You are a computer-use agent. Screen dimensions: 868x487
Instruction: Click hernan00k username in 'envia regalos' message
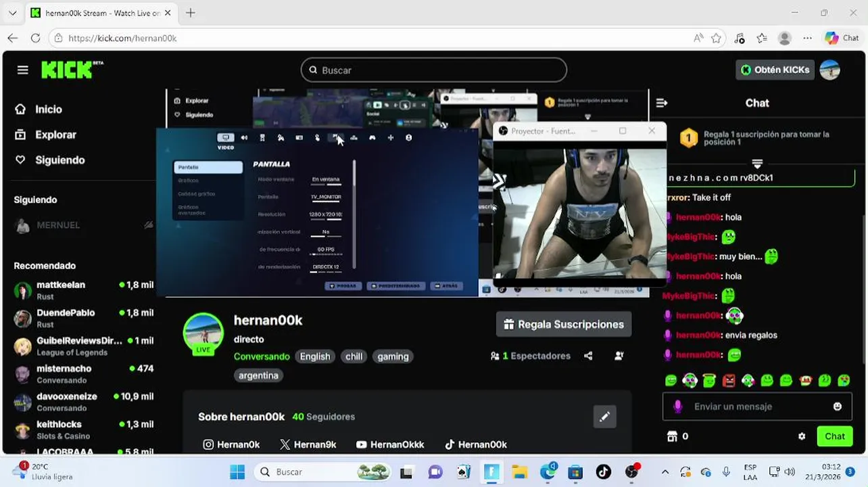point(699,335)
